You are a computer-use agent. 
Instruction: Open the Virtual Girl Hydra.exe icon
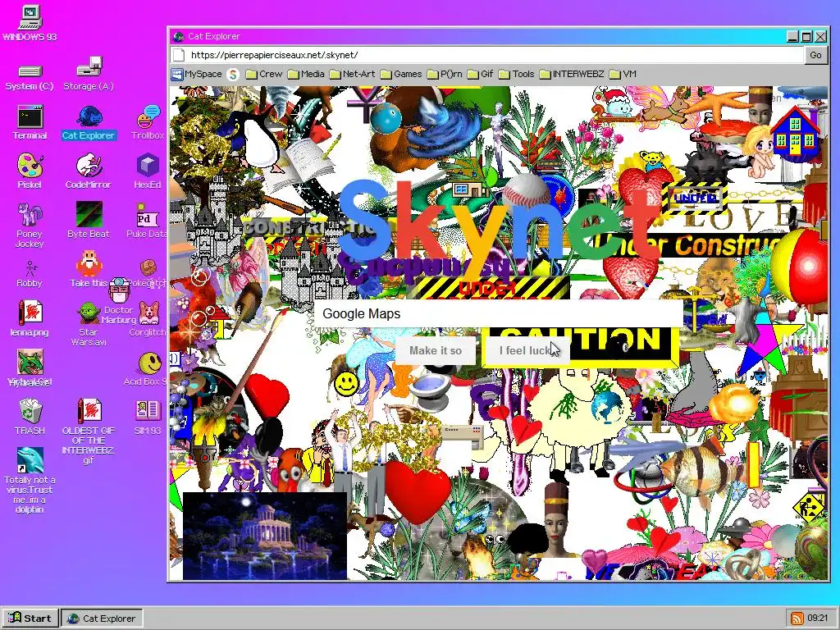click(30, 368)
